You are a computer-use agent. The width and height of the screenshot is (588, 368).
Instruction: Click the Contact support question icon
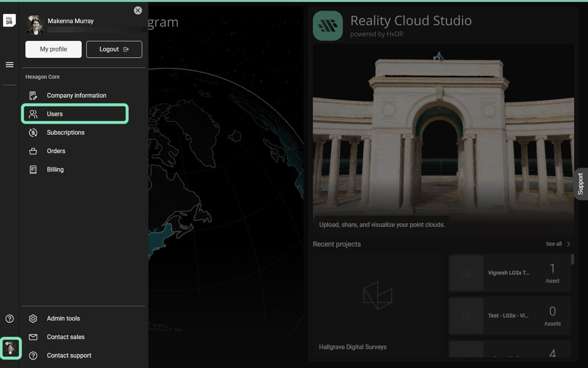[x=33, y=355]
